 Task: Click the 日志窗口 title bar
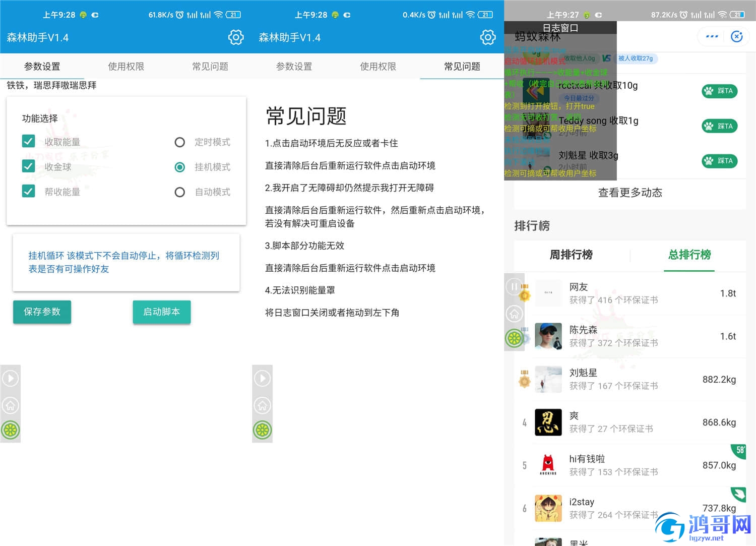pos(560,28)
